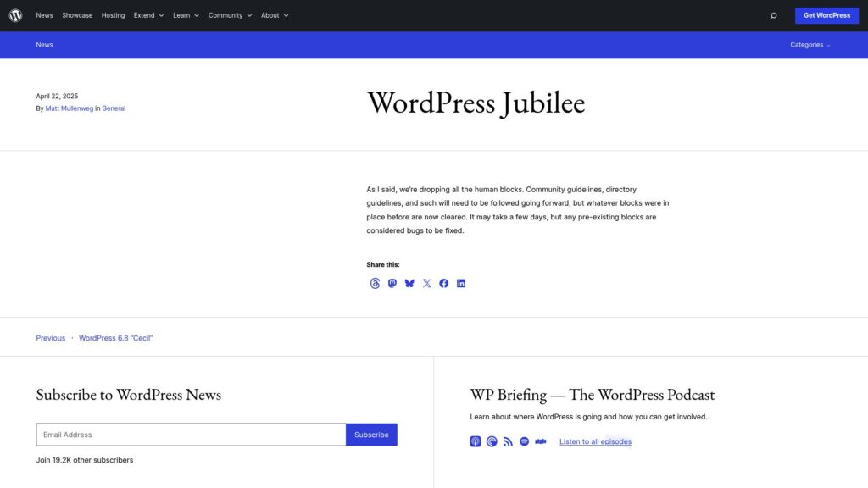
Task: Open the Pocket Casts podcast icon
Action: tap(492, 441)
